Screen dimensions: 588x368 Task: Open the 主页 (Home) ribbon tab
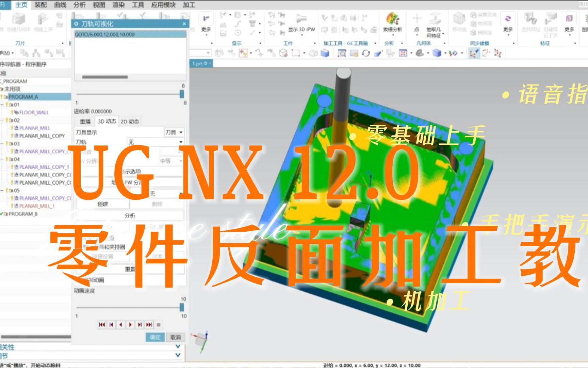[21, 5]
